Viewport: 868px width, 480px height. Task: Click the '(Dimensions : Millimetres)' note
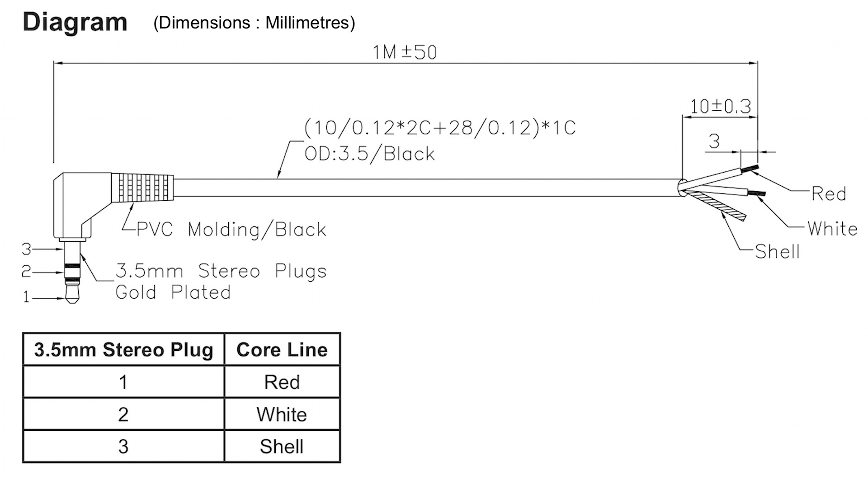(255, 23)
